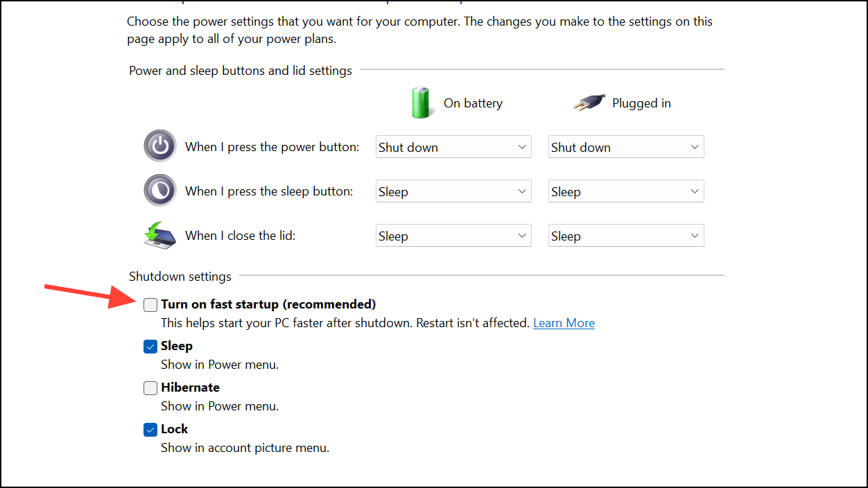Uncheck the Lock checkbox

point(150,429)
